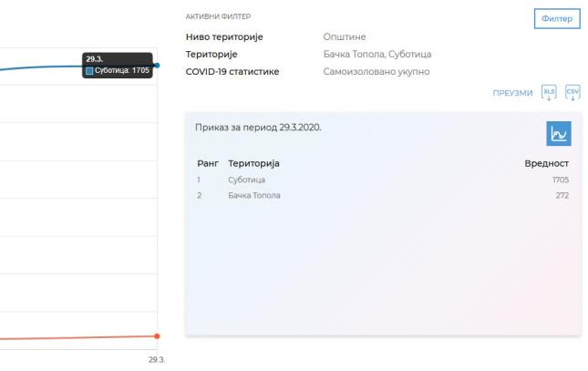
Task: Sort table by Ранг column header
Action: pos(208,163)
